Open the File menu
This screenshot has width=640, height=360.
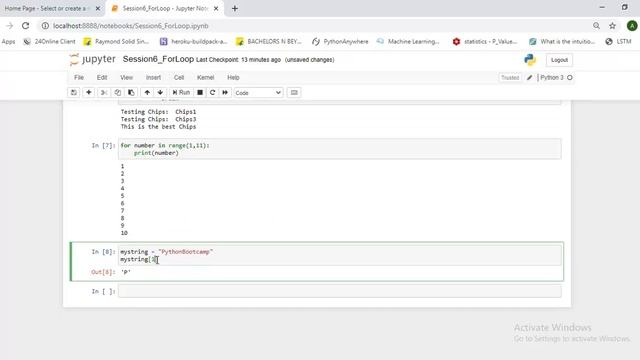point(79,78)
